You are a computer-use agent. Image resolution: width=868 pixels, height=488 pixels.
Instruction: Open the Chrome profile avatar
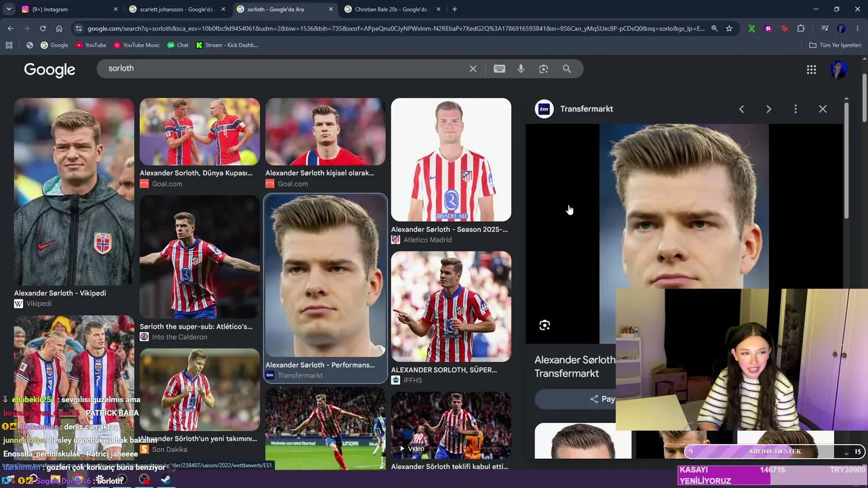pyautogui.click(x=841, y=28)
